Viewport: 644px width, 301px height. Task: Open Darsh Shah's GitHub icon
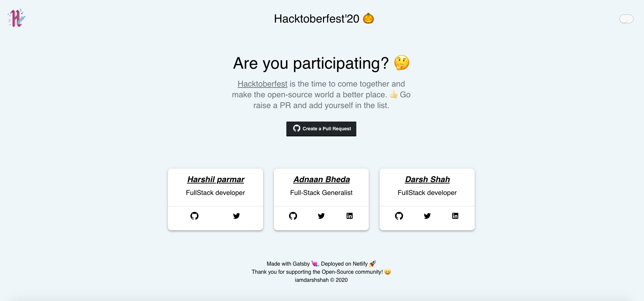(x=399, y=216)
